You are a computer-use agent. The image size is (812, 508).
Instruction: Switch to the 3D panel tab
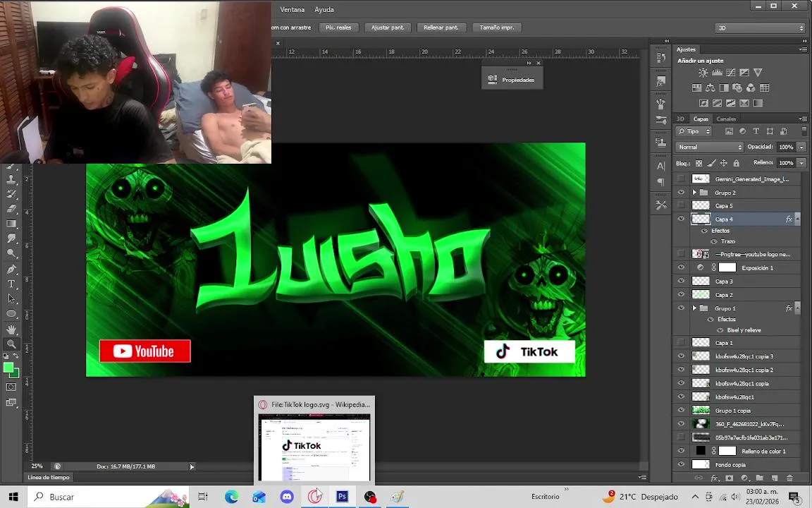coord(680,119)
